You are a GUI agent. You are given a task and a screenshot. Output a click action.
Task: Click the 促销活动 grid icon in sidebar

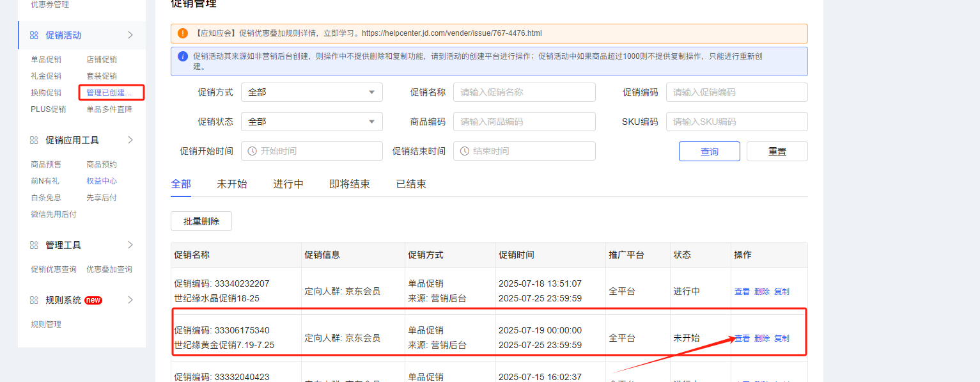pos(34,35)
